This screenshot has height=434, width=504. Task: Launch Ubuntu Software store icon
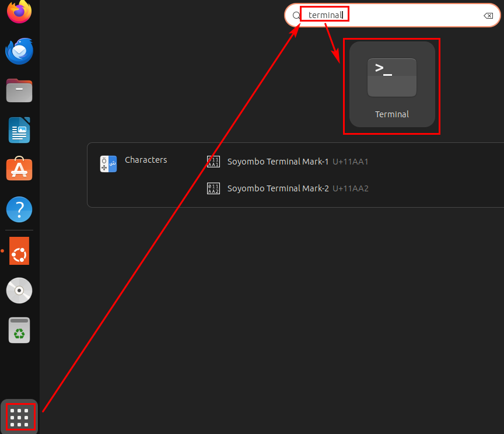19,169
